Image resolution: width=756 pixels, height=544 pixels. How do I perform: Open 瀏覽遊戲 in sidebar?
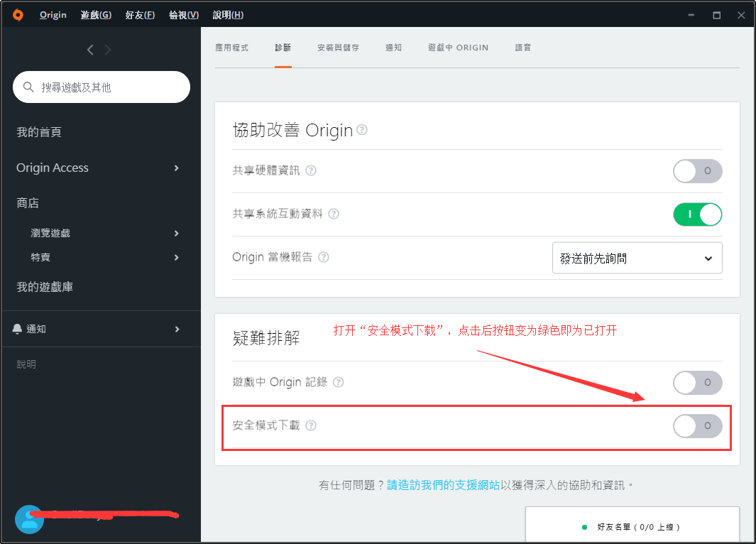click(50, 234)
